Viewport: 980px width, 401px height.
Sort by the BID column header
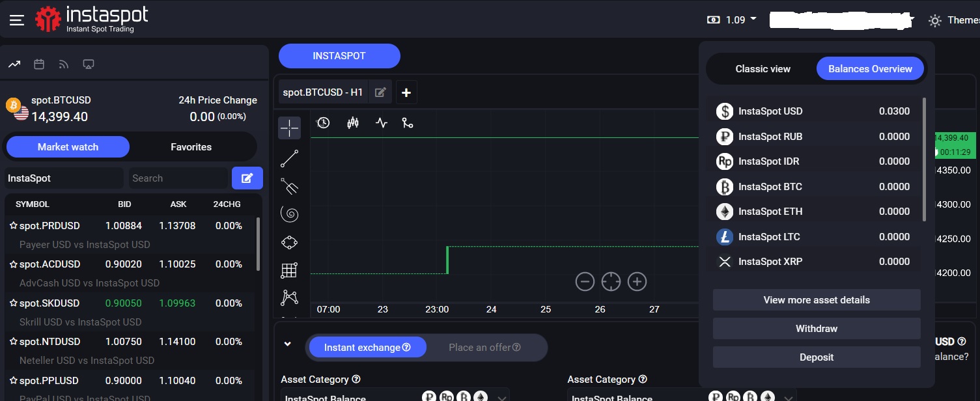pyautogui.click(x=124, y=204)
